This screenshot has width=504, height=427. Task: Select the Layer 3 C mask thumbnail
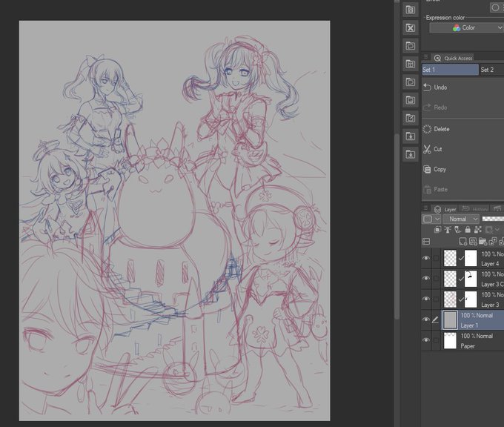tap(471, 279)
